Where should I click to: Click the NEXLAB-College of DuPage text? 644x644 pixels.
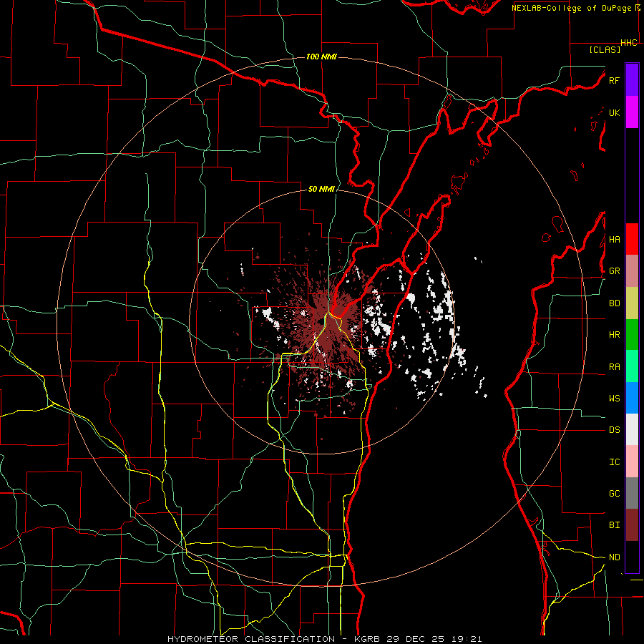click(571, 8)
